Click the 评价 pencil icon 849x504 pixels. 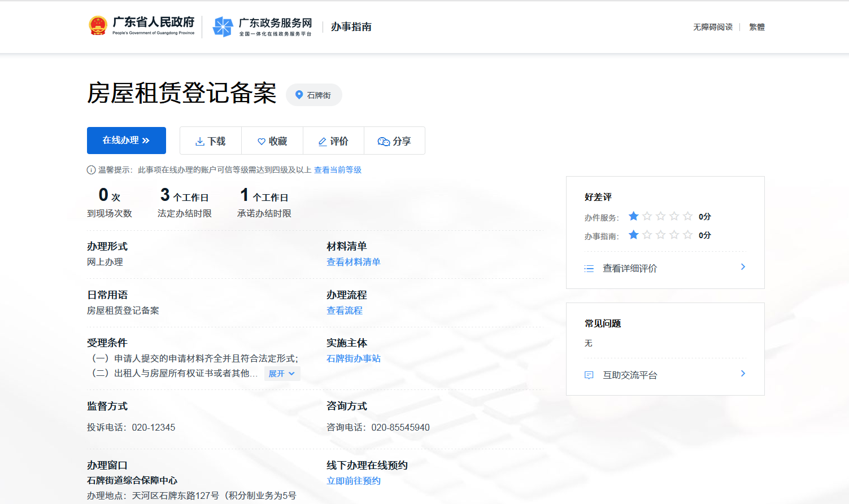click(322, 141)
